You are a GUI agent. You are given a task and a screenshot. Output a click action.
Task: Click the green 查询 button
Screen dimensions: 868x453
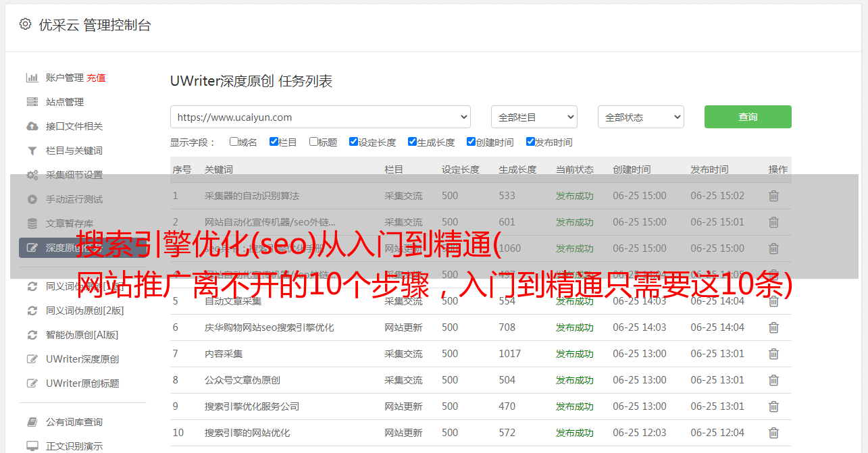[748, 117]
